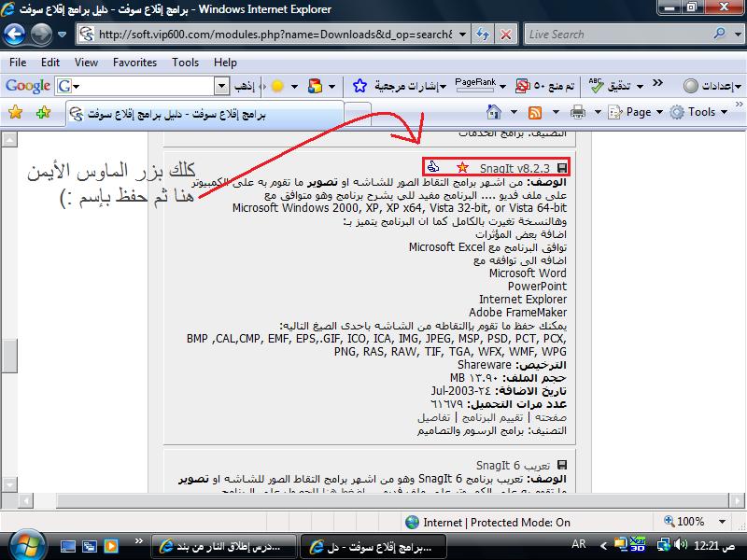
Task: Click the Google toolbar إذهب button
Action: tap(245, 86)
